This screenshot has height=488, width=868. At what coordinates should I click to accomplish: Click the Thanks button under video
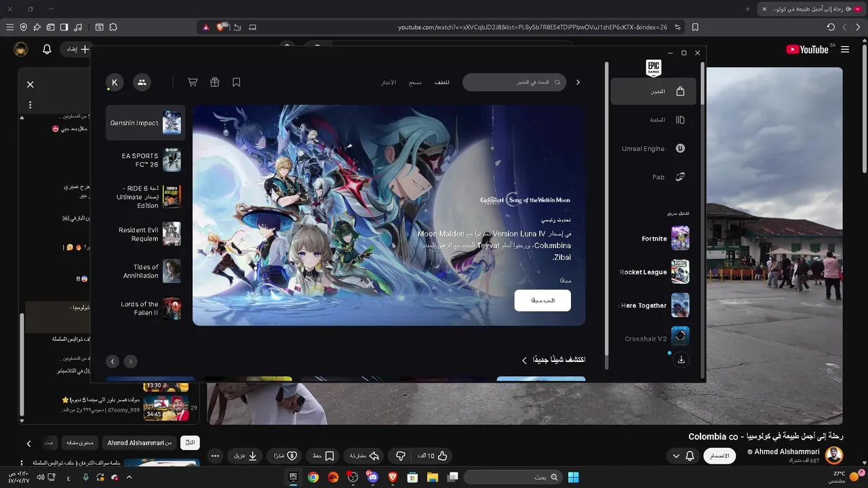point(285,456)
